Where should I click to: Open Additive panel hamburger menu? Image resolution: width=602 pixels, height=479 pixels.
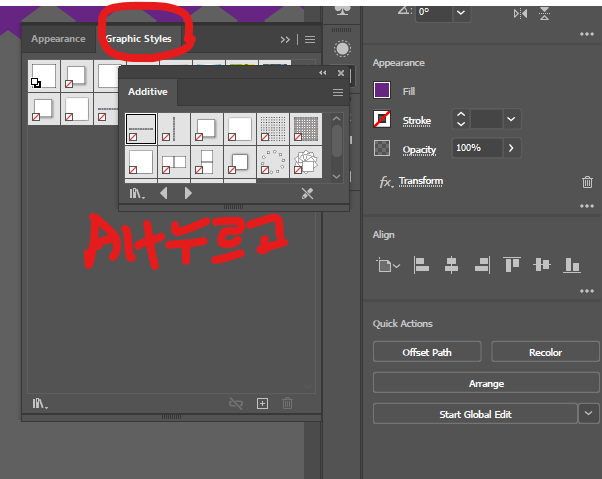(338, 92)
